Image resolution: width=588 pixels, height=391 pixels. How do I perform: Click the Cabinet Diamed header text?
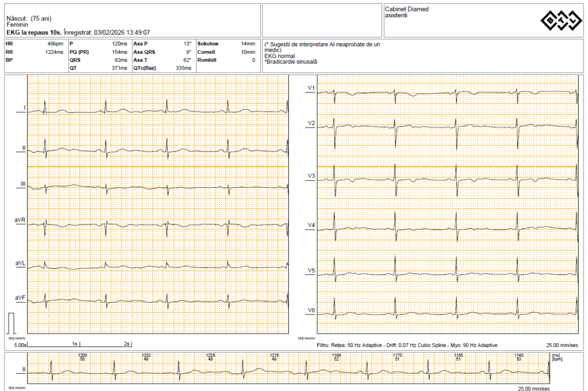407,9
